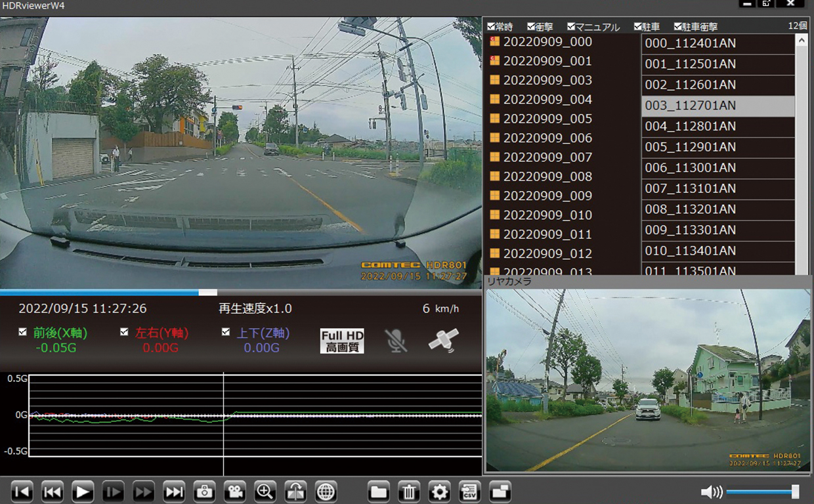Screen dimensions: 814x504
Task: Capture a still image with camera icon
Action: pos(204,492)
